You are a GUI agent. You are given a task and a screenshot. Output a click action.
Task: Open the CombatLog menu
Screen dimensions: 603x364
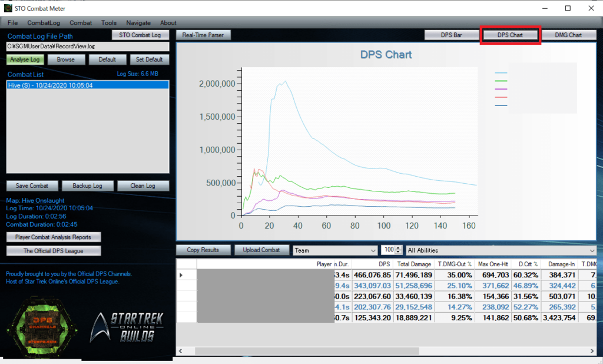(x=44, y=22)
